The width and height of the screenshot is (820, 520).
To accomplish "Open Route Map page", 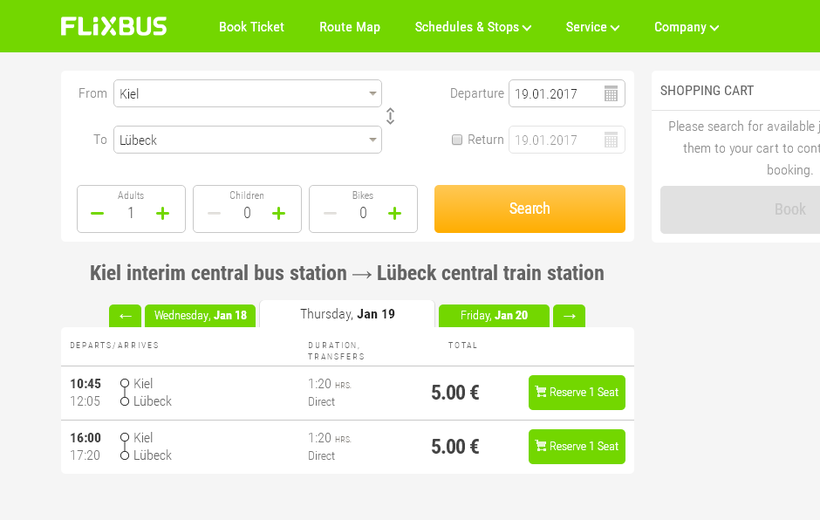I will [350, 27].
